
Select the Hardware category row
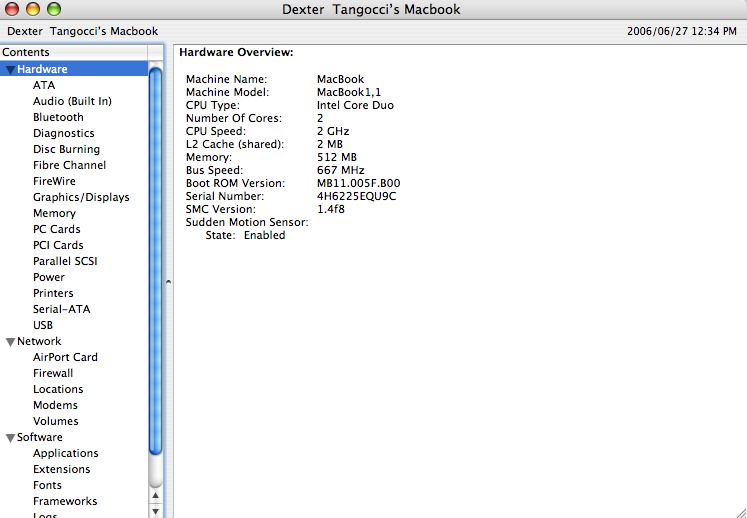click(74, 69)
